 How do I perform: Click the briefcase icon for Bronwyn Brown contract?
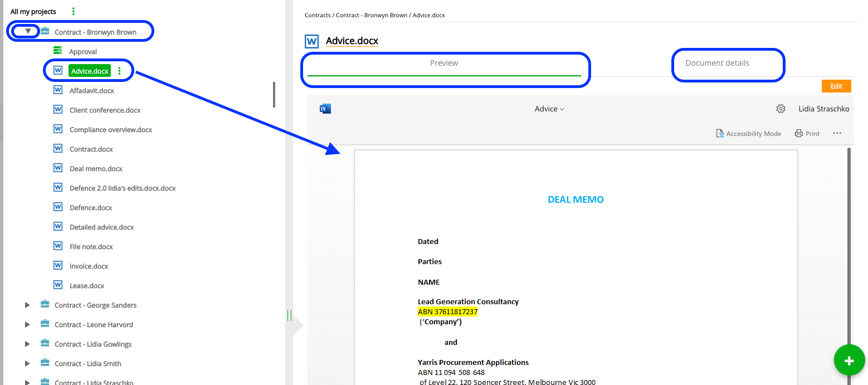point(45,31)
